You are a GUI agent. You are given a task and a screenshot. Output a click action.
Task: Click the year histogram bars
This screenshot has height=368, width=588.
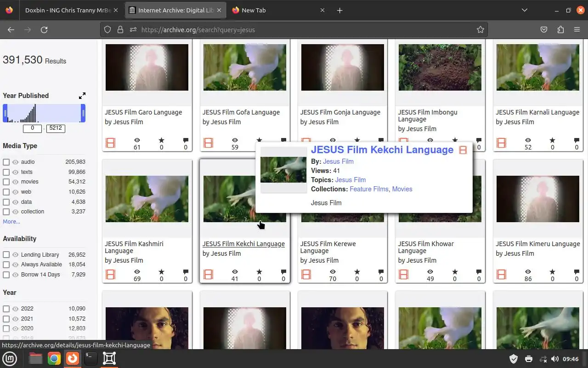pos(44,113)
